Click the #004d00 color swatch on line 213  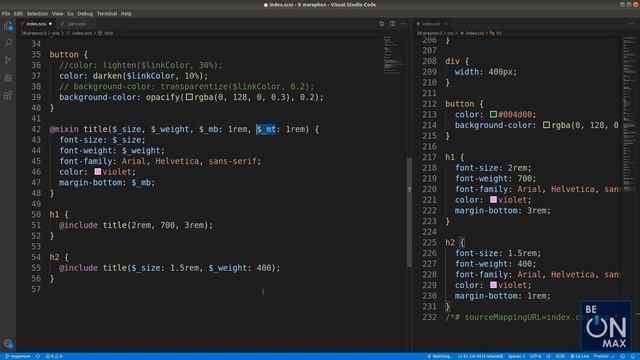pos(493,114)
